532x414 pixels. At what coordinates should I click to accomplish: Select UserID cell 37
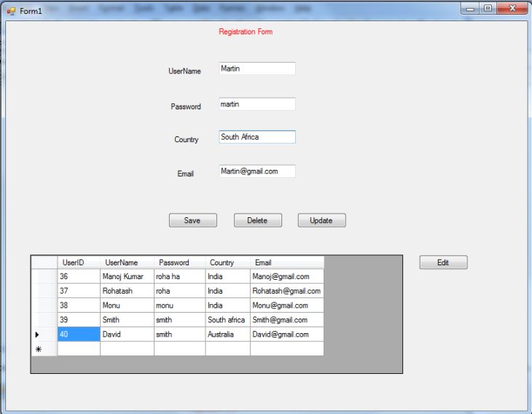79,291
